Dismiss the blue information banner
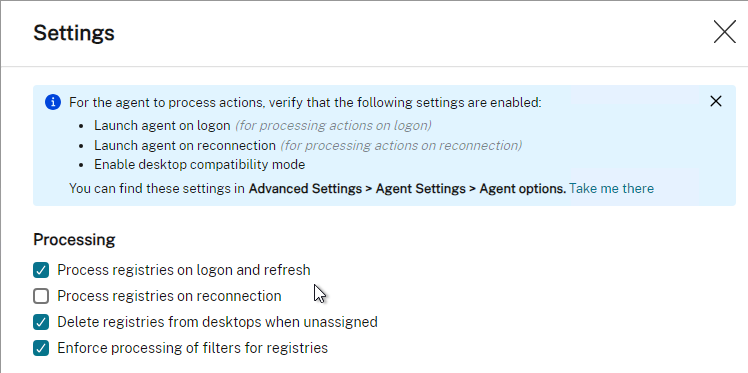Screen dimensions: 748x373 click(716, 101)
